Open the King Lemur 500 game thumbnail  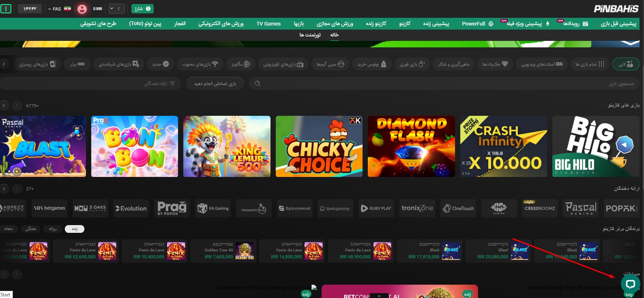[227, 147]
